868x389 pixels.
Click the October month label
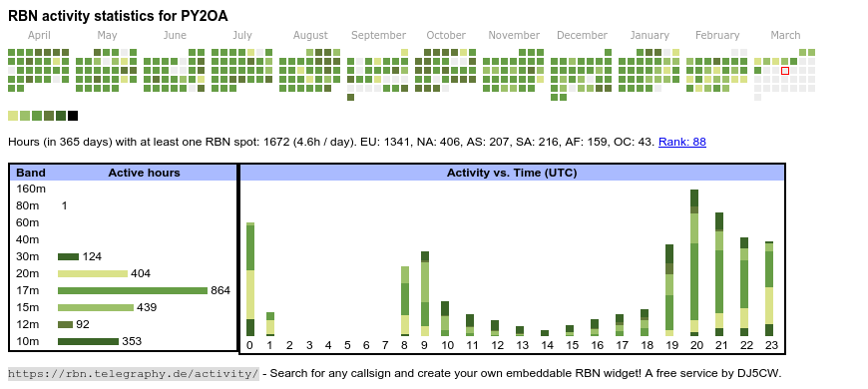pos(446,36)
